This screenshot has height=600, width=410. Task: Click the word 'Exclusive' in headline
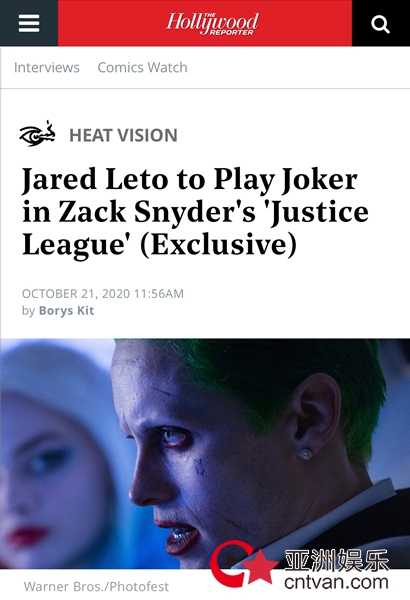[x=219, y=245]
